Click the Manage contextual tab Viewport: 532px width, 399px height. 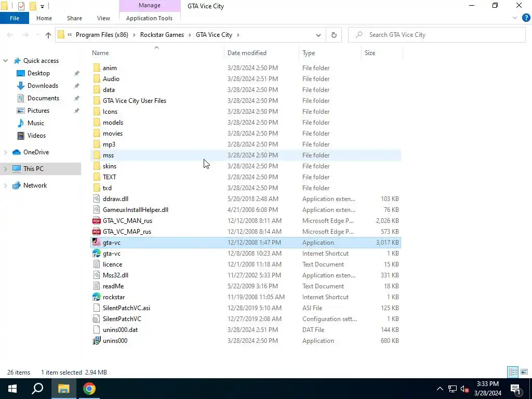click(x=150, y=5)
